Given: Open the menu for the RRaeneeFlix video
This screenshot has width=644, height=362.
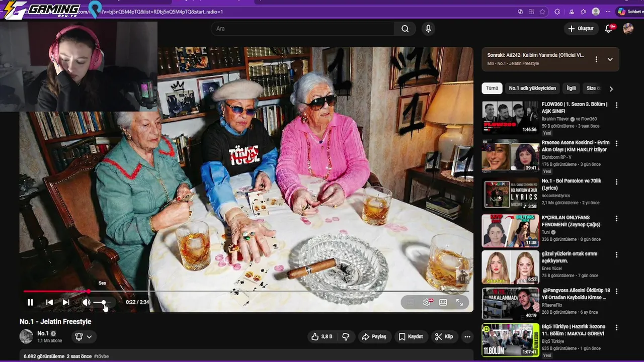Looking at the screenshot, I should (616, 291).
